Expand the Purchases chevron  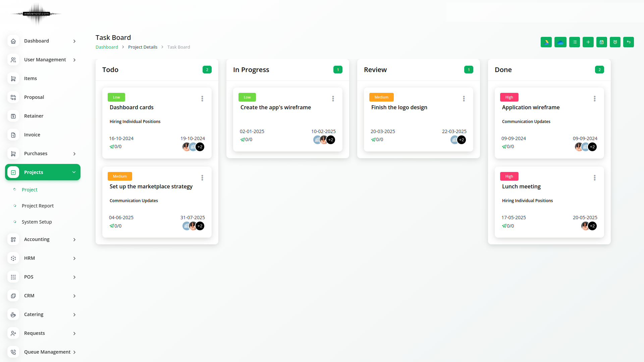pos(74,154)
